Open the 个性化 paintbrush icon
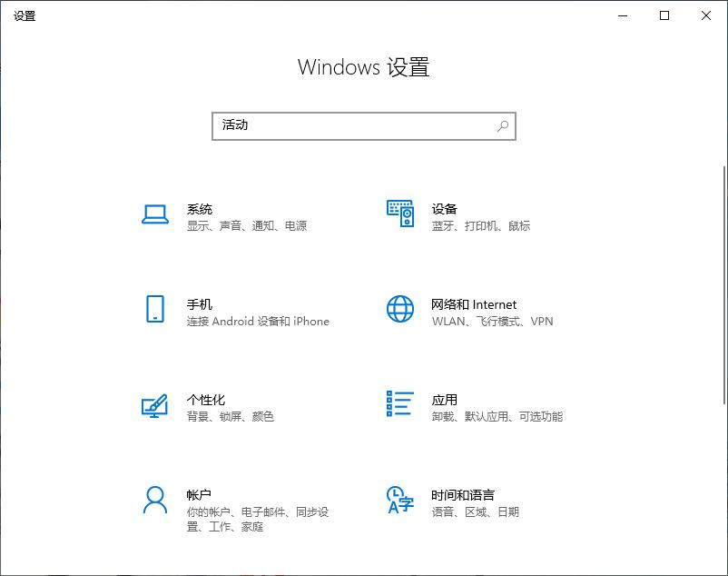This screenshot has height=576, width=728. pyautogui.click(x=154, y=406)
